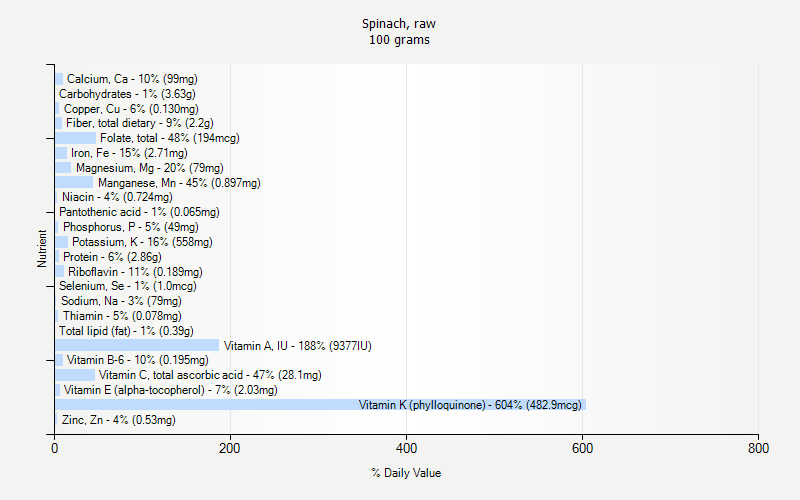
Task: Click the '% Daily Value' axis title
Action: [406, 473]
